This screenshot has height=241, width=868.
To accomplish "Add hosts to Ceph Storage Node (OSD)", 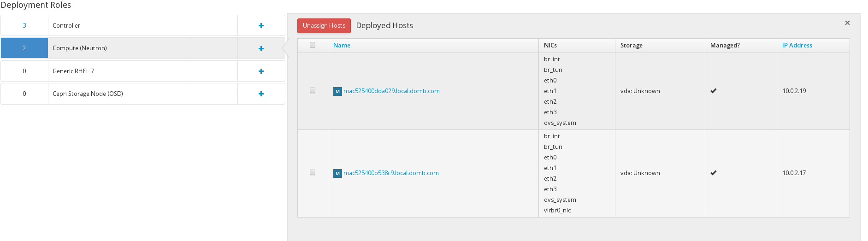I will tap(261, 94).
